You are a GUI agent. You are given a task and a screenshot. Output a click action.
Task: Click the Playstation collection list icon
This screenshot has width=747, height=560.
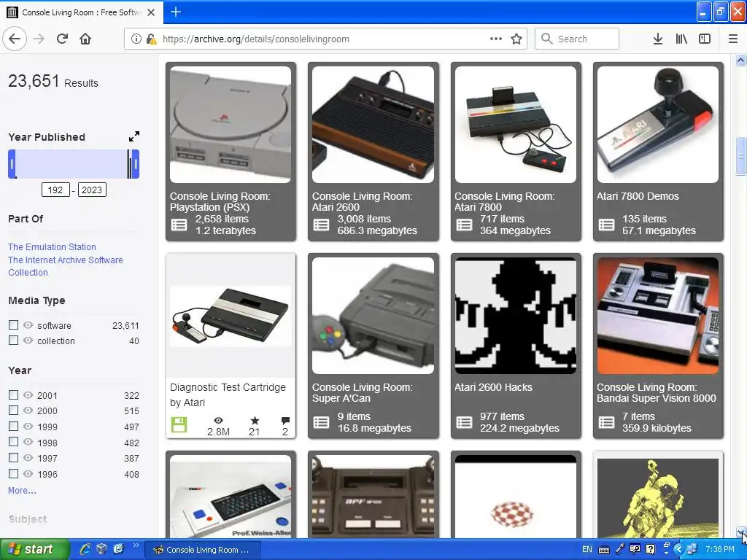point(179,225)
